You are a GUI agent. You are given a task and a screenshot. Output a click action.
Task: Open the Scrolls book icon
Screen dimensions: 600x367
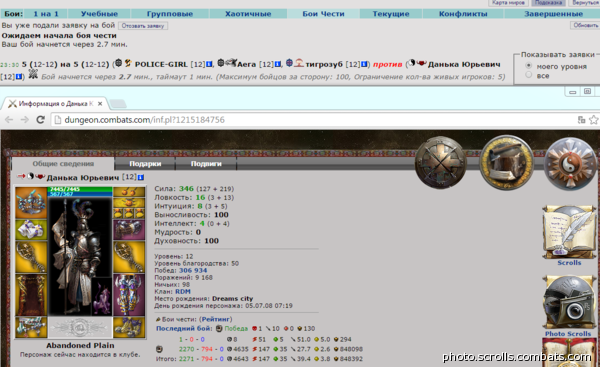(569, 232)
